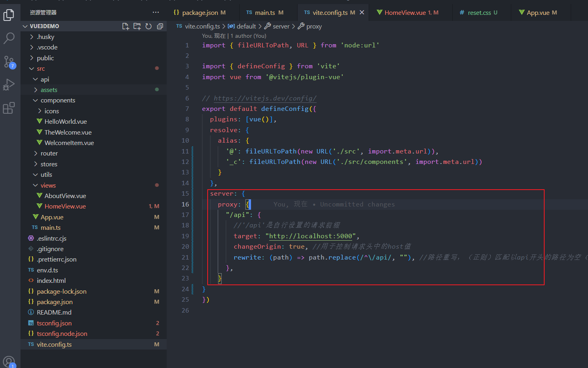Click New File icon in VUE3DEMO header

tap(126, 26)
